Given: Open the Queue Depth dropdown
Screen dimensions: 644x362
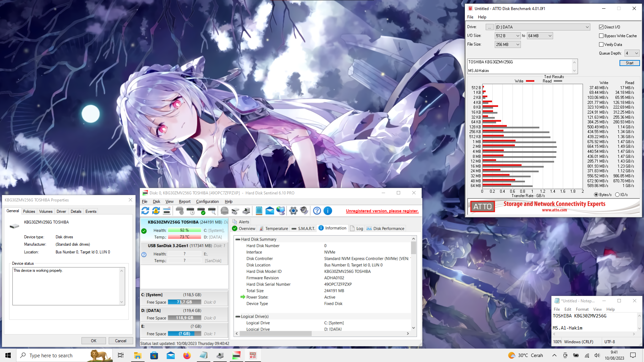Looking at the screenshot, I should point(632,53).
